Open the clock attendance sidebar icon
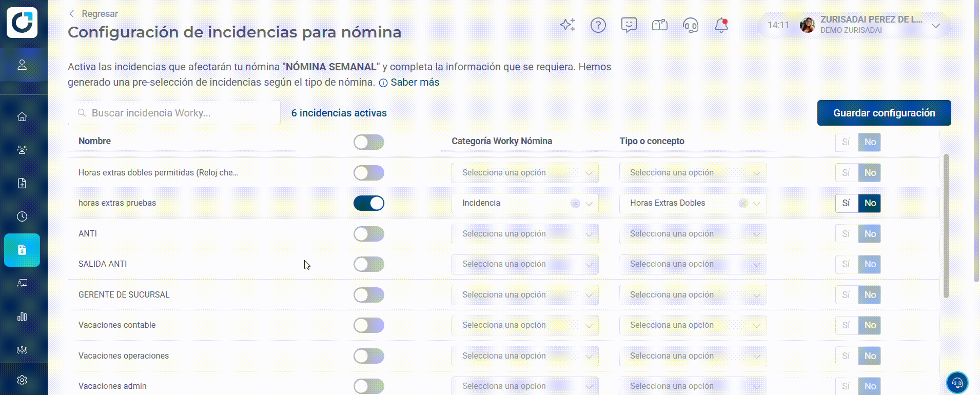Image resolution: width=980 pixels, height=395 pixels. click(22, 216)
